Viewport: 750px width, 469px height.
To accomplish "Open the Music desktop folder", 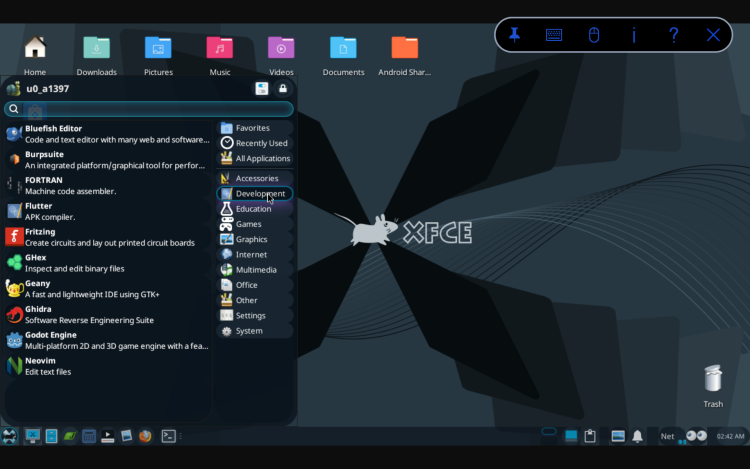I will pos(220,55).
